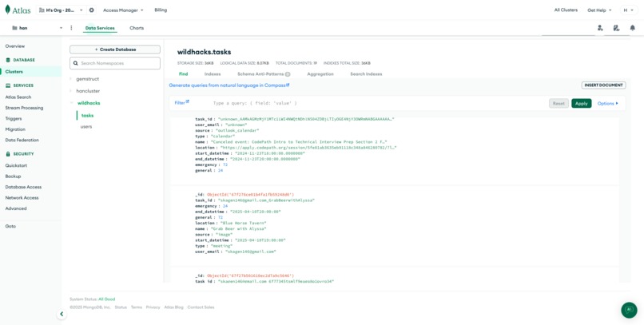Viewport: 644px width, 325px height.
Task: Select the Find tab
Action: tap(183, 73)
